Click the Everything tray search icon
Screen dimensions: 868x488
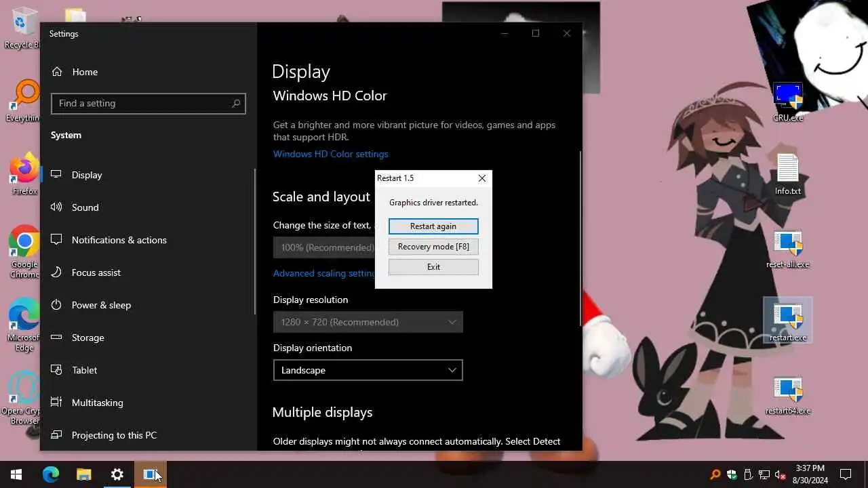pos(715,474)
